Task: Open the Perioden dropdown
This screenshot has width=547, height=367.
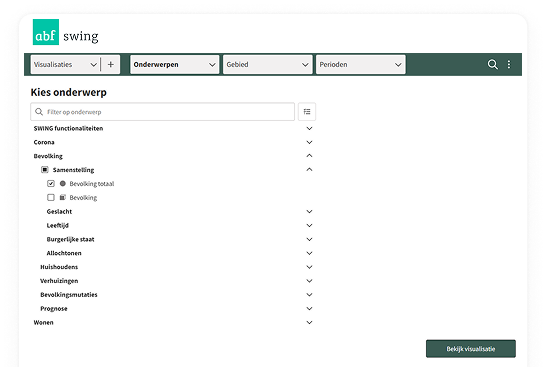Action: [361, 65]
